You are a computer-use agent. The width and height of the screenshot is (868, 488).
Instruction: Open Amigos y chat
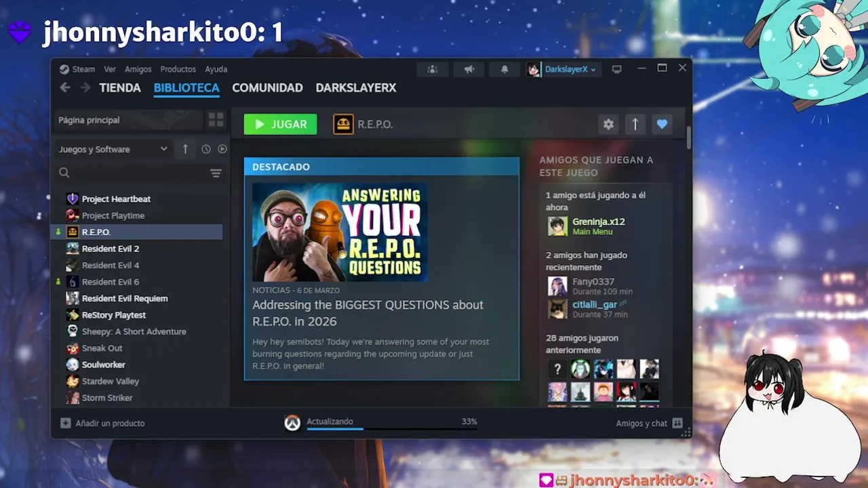point(642,423)
